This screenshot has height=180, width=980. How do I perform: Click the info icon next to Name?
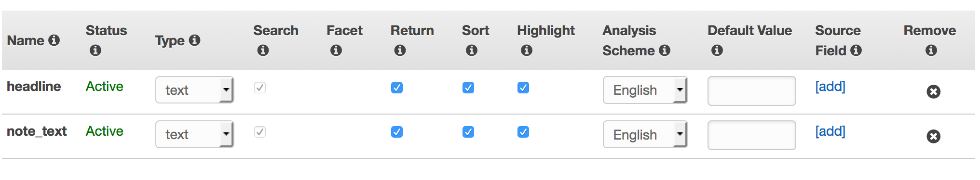[x=54, y=40]
